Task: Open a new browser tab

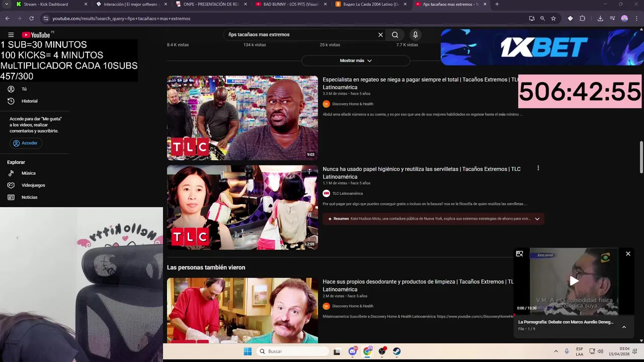Action: [x=497, y=4]
